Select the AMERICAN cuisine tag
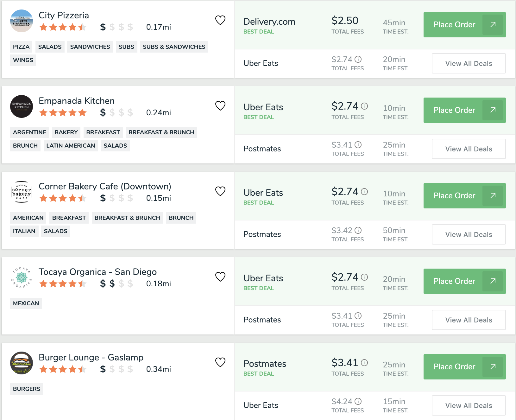The height and width of the screenshot is (420, 516). pyautogui.click(x=28, y=218)
